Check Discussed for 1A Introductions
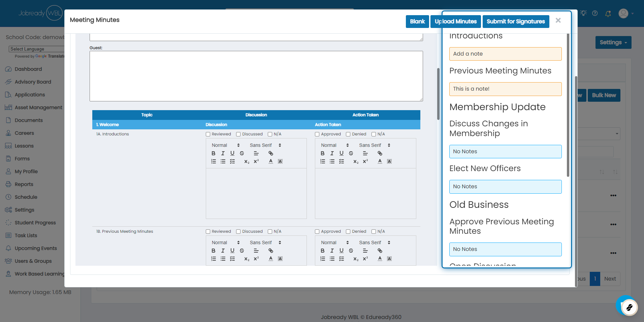This screenshot has height=322, width=644. pyautogui.click(x=238, y=134)
